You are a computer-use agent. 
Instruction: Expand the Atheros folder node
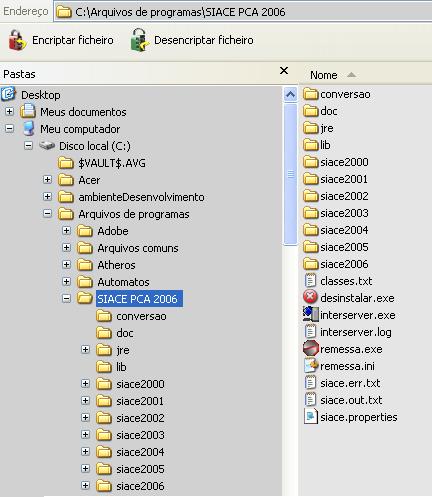click(x=67, y=264)
